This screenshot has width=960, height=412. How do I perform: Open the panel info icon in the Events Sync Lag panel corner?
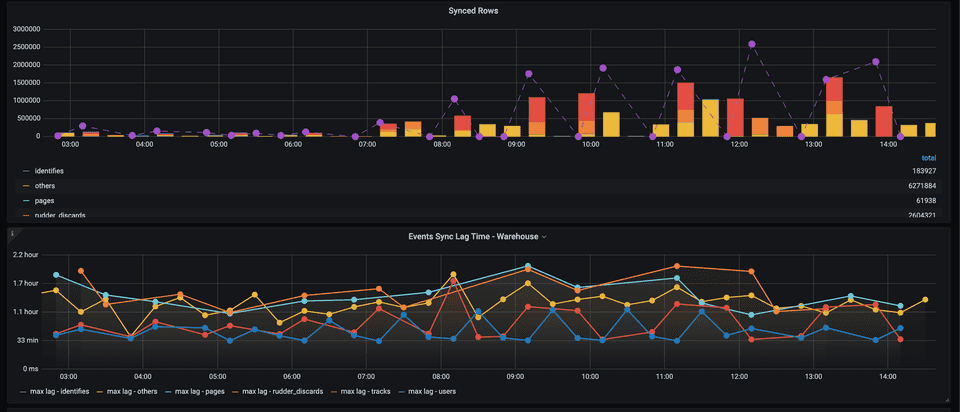[11, 233]
